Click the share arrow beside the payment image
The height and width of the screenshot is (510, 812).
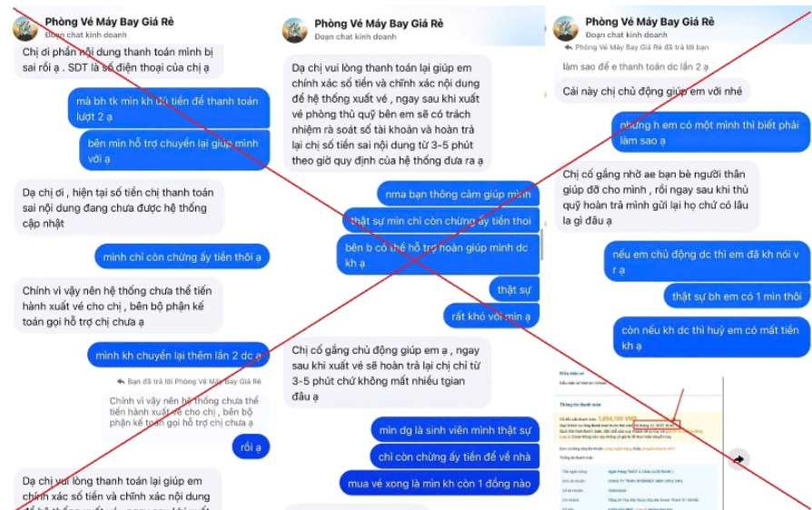pos(738,459)
